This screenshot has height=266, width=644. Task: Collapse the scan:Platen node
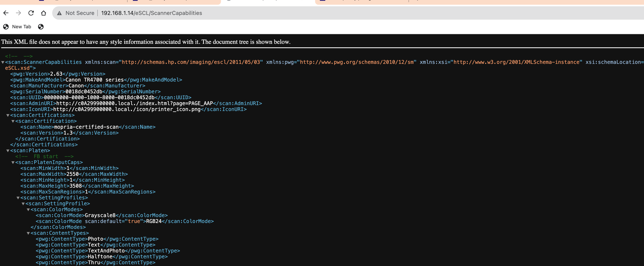pos(8,151)
